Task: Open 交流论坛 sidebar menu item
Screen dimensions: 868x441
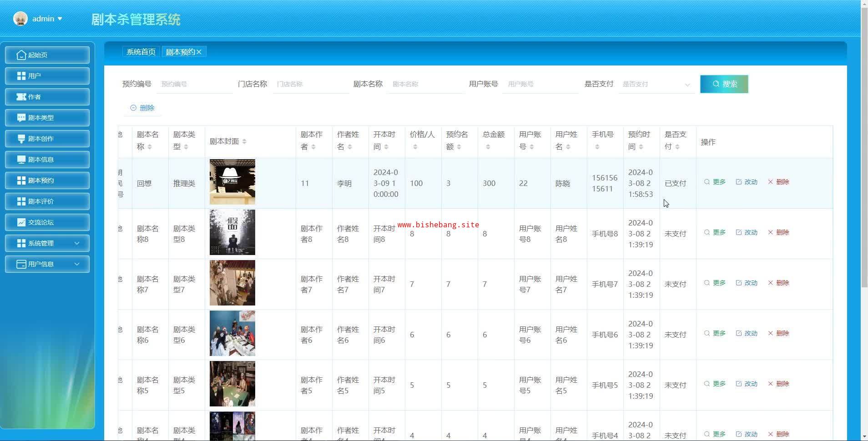Action: point(47,222)
